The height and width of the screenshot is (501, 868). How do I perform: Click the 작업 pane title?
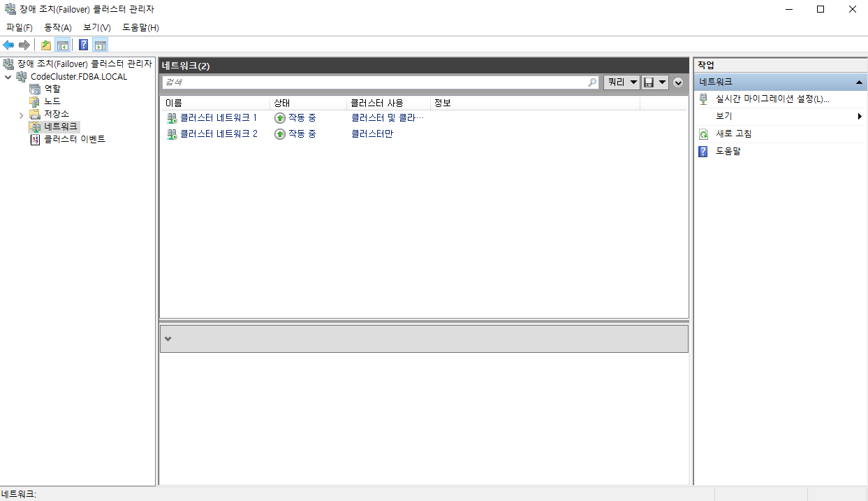click(706, 65)
